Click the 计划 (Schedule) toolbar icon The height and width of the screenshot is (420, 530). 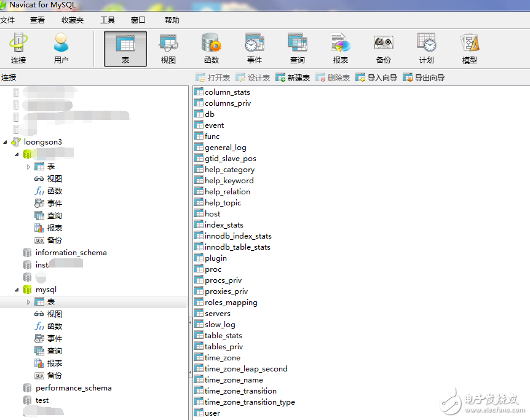(x=426, y=49)
